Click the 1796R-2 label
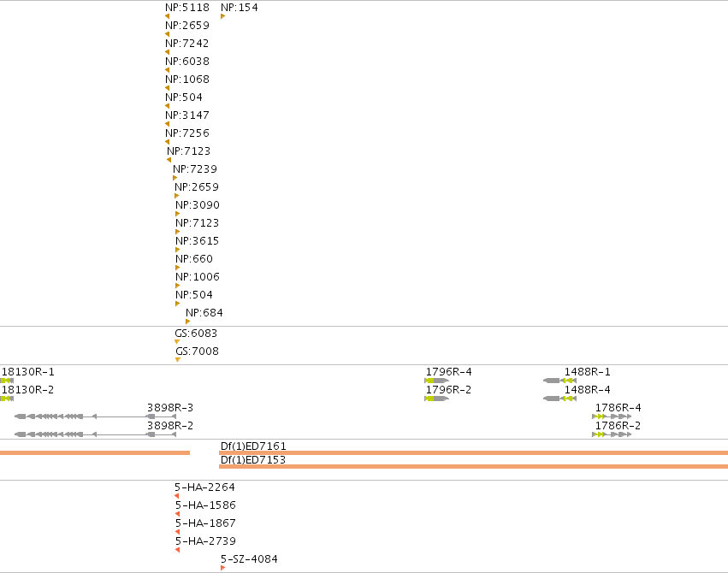 click(x=448, y=390)
